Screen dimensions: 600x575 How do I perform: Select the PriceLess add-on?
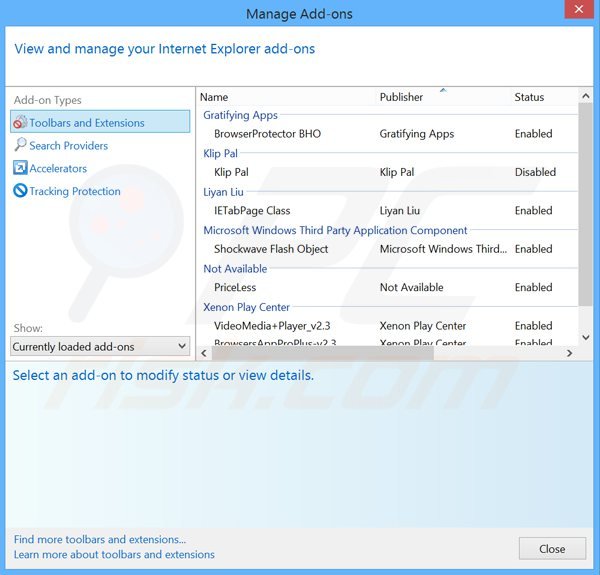tap(235, 288)
